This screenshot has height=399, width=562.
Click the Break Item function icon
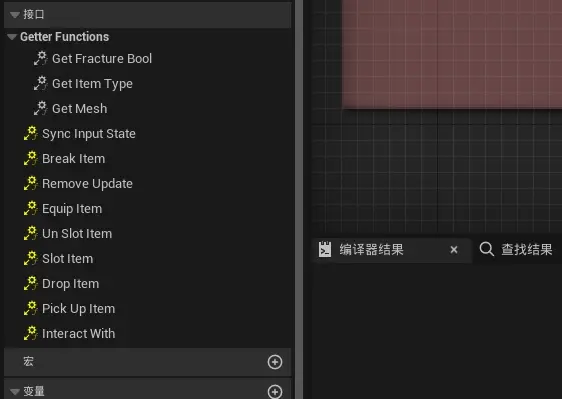(31, 158)
